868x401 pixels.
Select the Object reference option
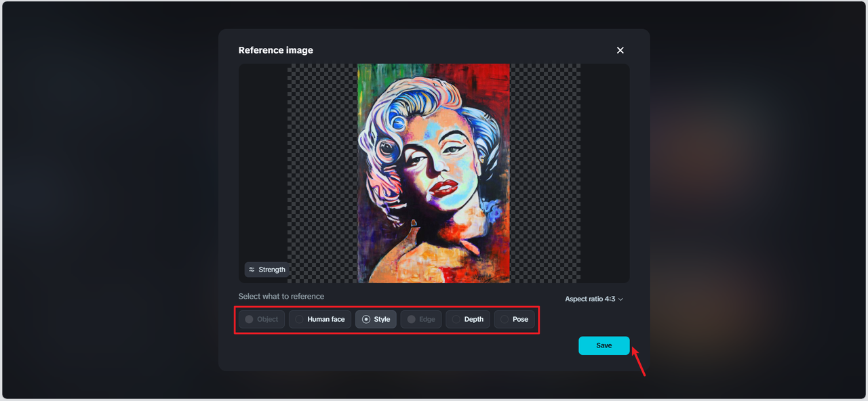(262, 319)
